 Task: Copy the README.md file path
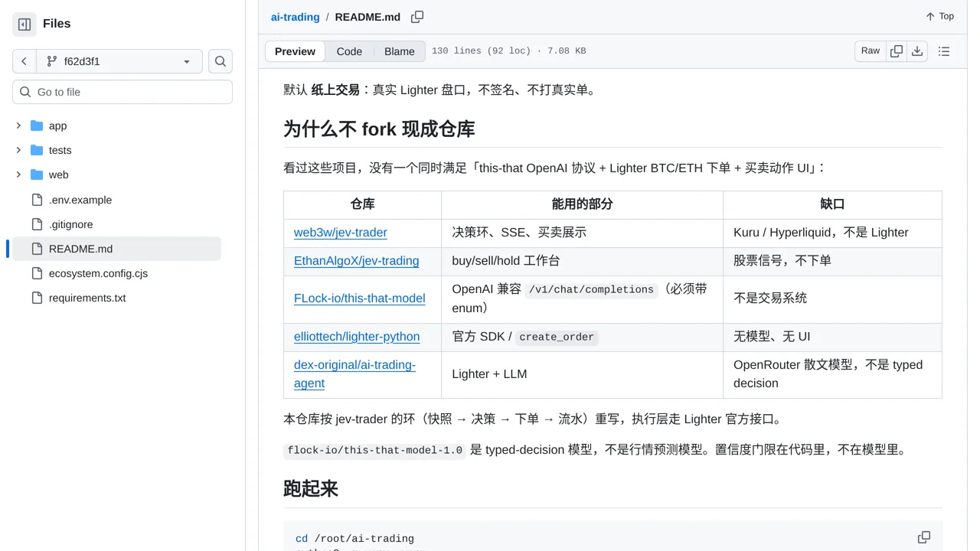(x=417, y=17)
